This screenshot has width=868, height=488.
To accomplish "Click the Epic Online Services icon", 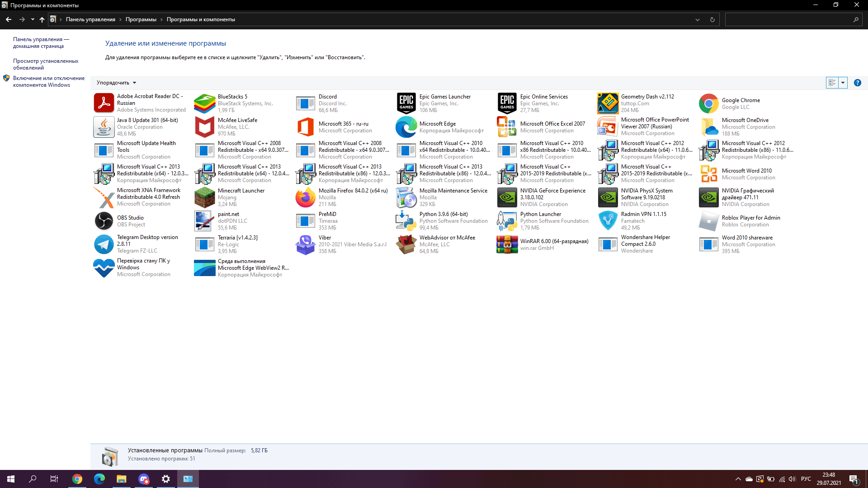I will [507, 103].
